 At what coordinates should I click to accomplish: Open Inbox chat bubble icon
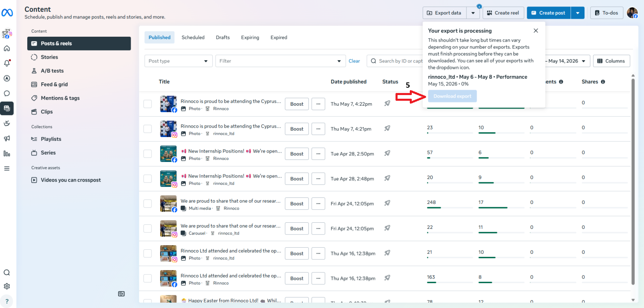coord(7,93)
